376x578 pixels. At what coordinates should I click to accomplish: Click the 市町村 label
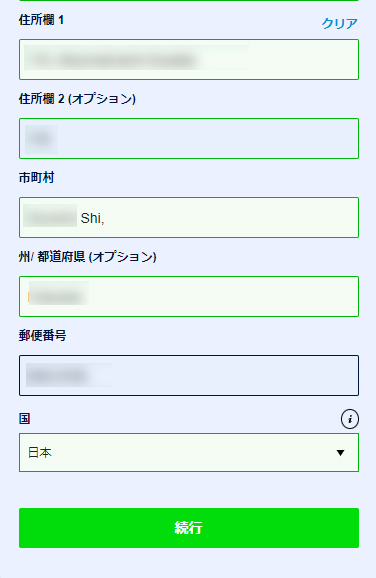pyautogui.click(x=36, y=178)
